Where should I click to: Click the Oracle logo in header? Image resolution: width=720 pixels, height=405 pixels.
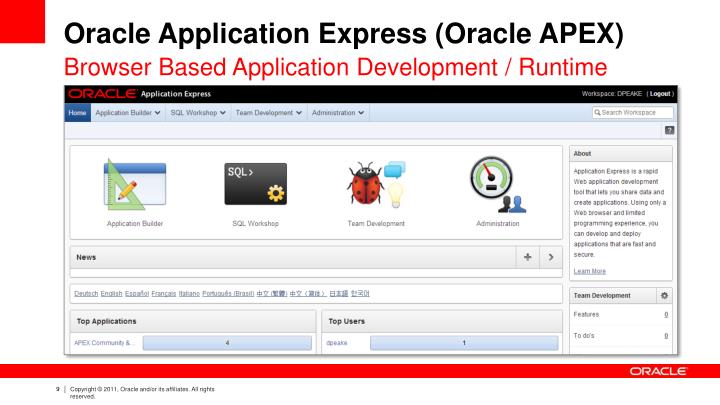[x=102, y=94]
